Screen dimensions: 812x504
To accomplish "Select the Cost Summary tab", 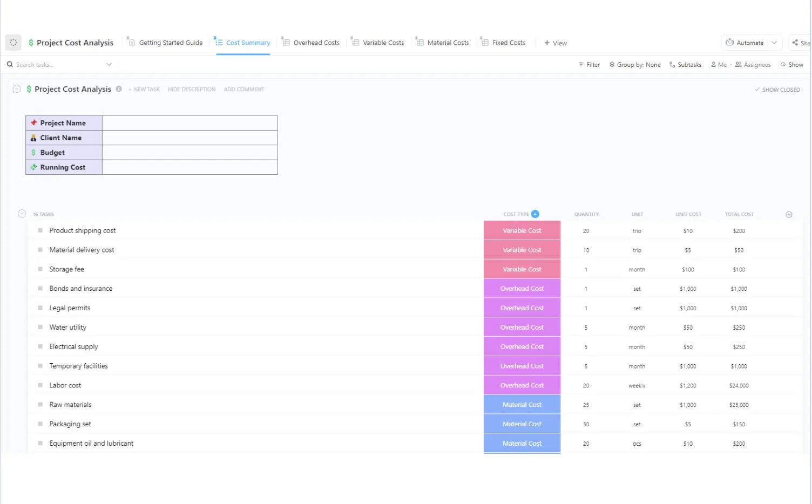I will point(242,43).
